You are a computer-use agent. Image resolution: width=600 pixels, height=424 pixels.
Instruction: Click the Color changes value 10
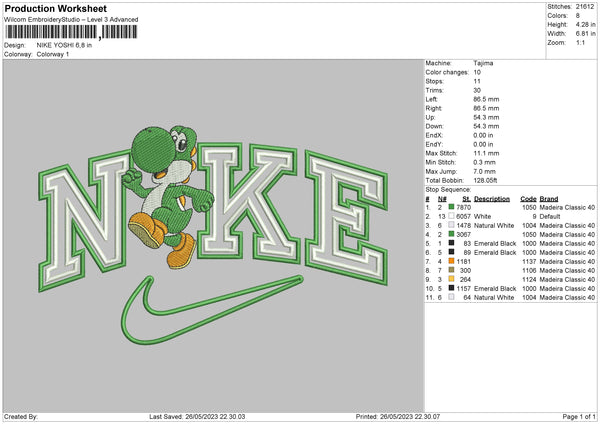point(477,72)
